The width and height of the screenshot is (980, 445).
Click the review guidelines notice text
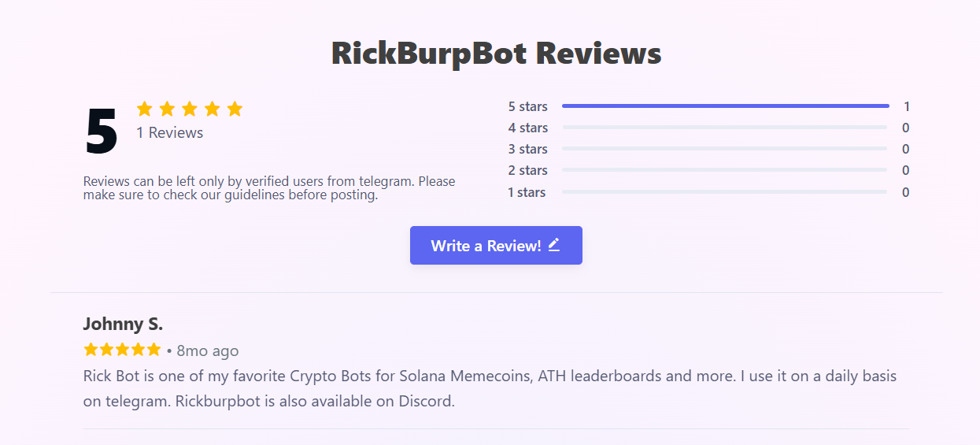tap(269, 188)
